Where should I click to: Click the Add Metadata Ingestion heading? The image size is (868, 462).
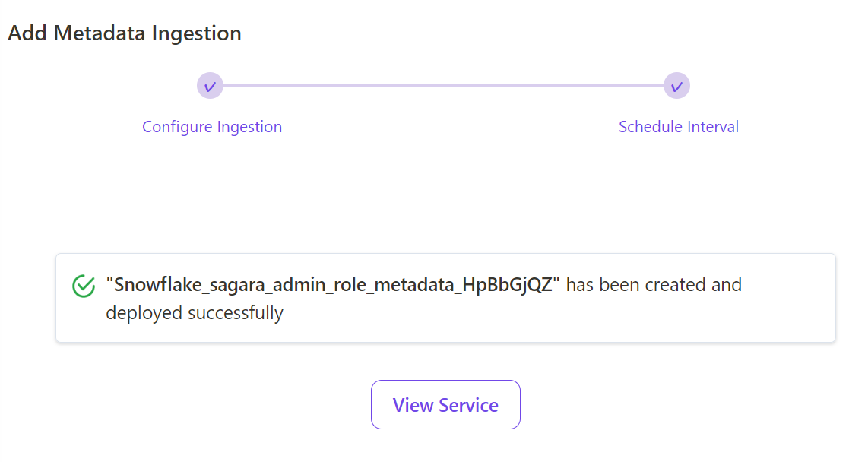coord(125,33)
